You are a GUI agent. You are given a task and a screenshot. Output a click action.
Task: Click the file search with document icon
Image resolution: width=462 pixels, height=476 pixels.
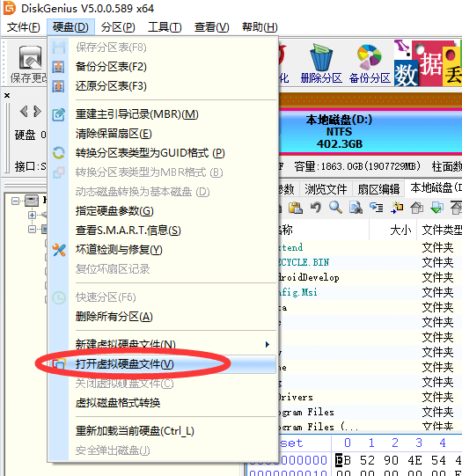point(356,208)
